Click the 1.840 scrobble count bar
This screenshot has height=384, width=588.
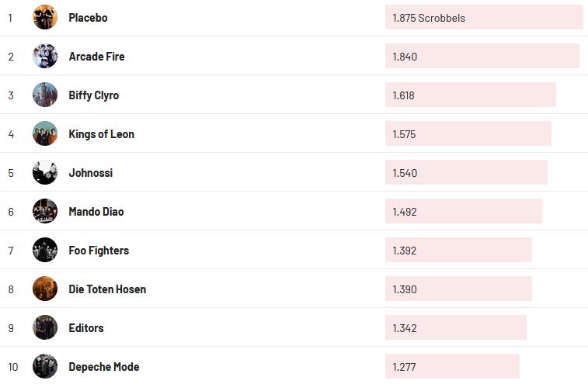point(482,56)
